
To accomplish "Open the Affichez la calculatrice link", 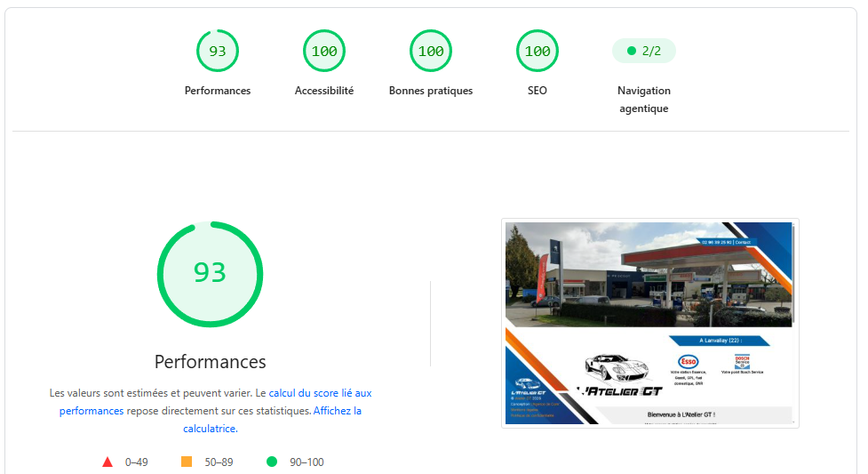I will click(273, 420).
